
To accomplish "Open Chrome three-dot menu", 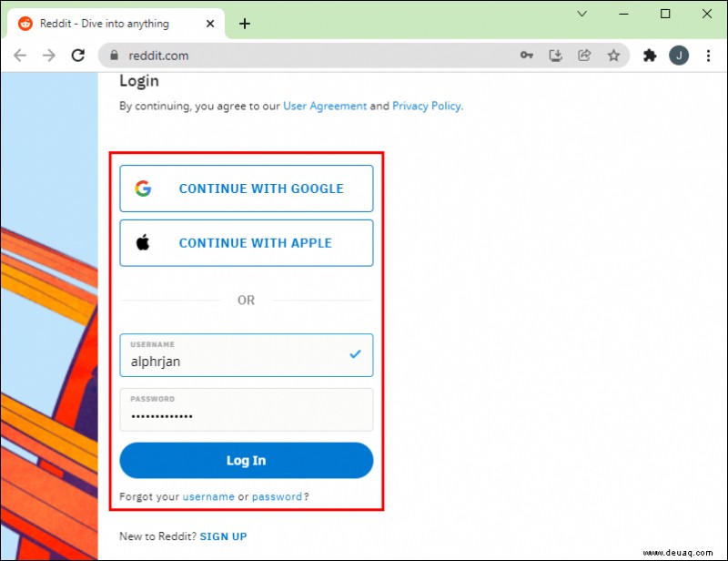I will tap(708, 56).
